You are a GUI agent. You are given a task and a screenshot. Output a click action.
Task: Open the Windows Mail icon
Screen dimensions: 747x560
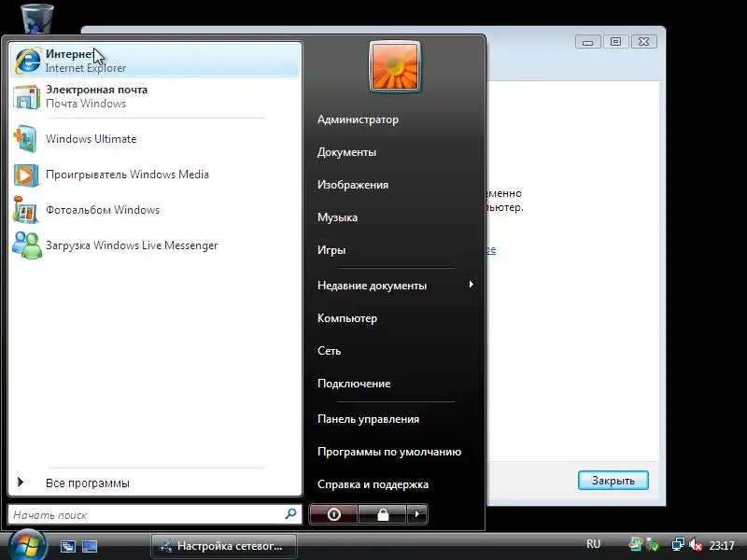tap(26, 97)
